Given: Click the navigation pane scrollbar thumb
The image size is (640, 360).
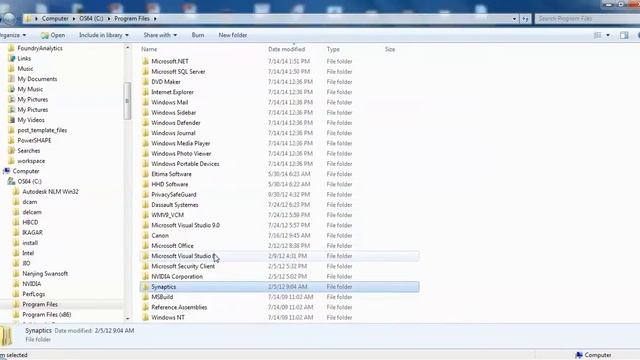Looking at the screenshot, I should pyautogui.click(x=127, y=101).
